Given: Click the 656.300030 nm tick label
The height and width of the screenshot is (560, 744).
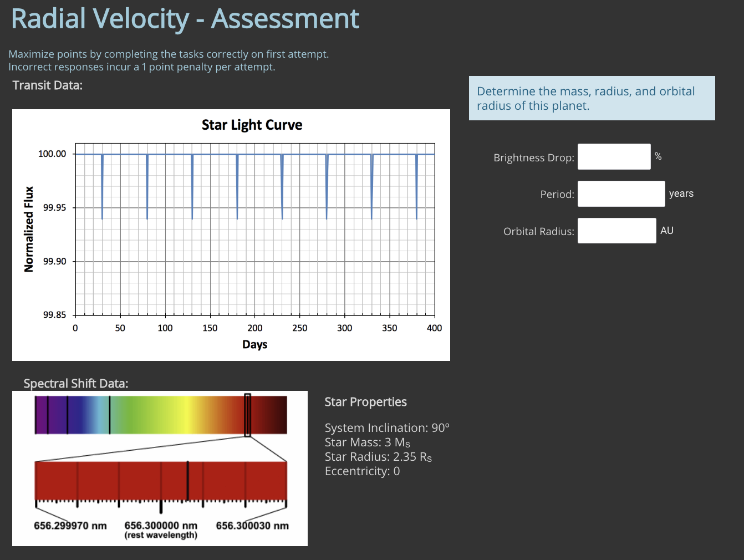Looking at the screenshot, I should coord(252,526).
